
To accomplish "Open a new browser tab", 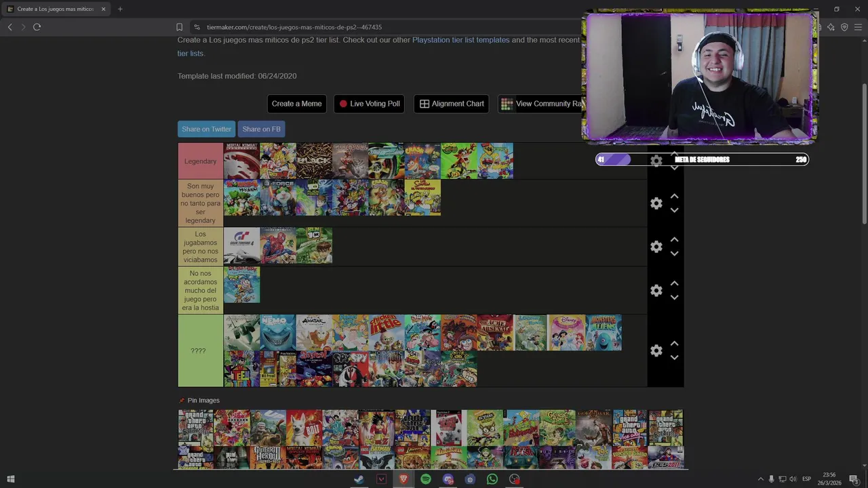I will 120,9.
